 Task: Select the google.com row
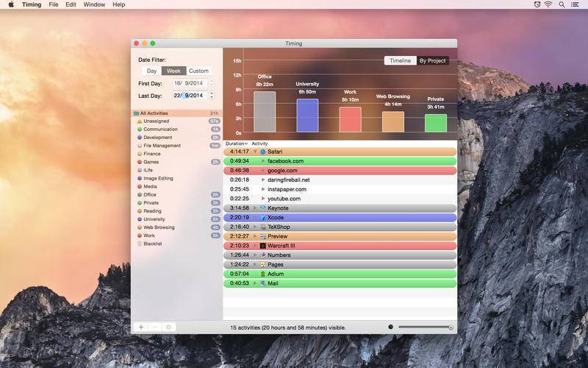[340, 171]
